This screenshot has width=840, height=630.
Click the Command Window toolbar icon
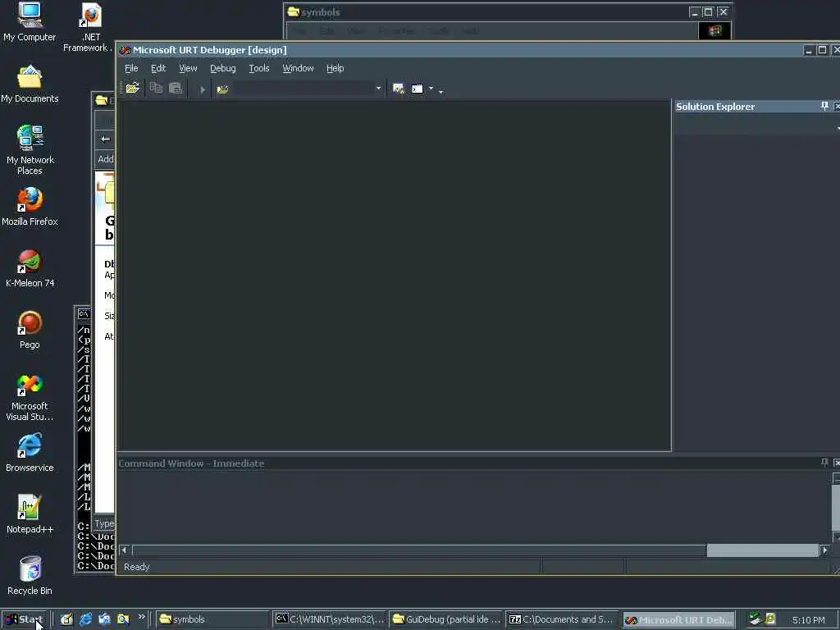click(418, 89)
